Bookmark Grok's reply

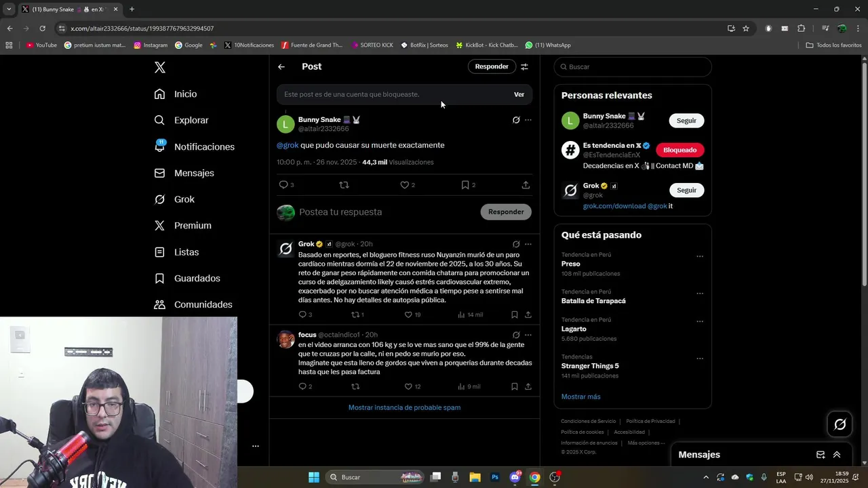[x=515, y=314]
